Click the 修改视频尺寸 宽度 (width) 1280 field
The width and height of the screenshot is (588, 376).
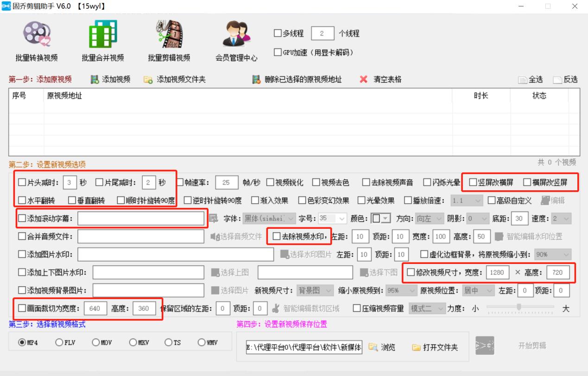pos(497,272)
